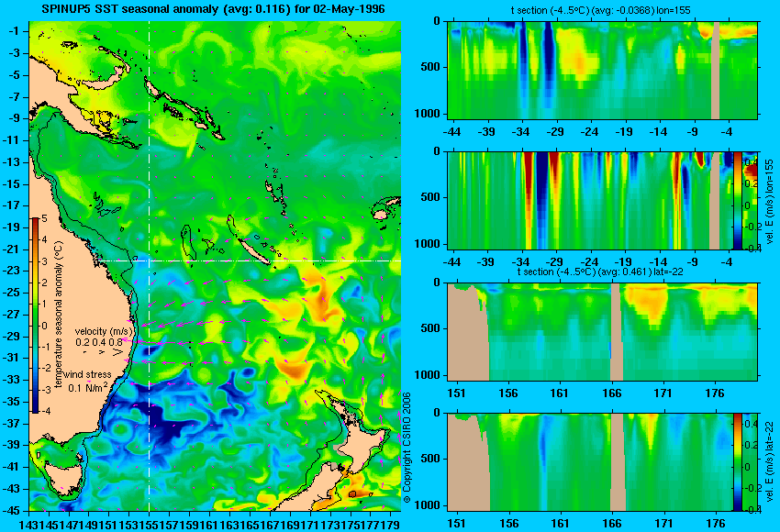Click the temperature seasonal anomaly color bar
The height and width of the screenshot is (532, 780).
(x=35, y=316)
